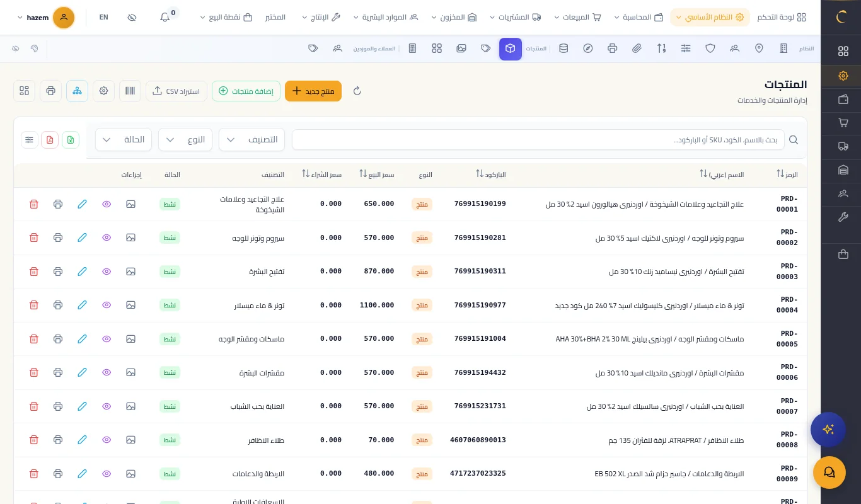Switch language with EN button
861x504 pixels.
click(104, 17)
